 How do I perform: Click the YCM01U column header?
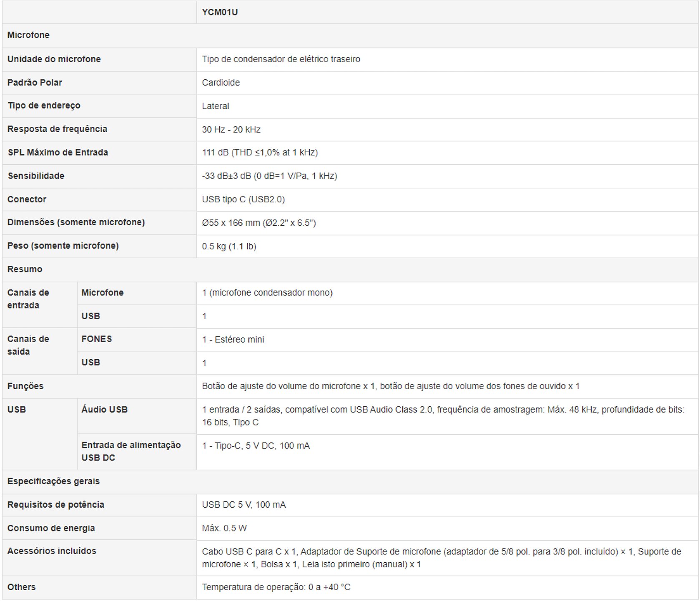coord(220,12)
